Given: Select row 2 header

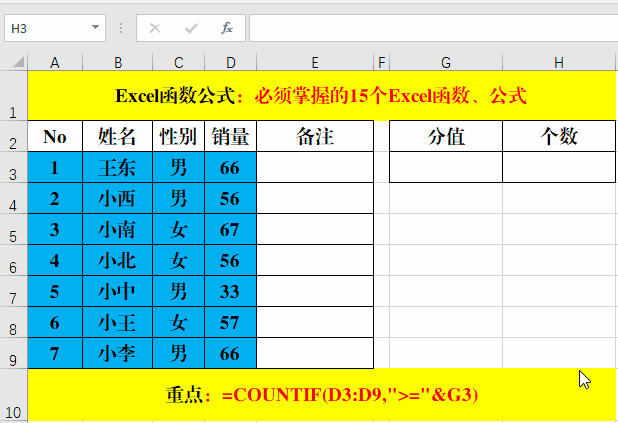Looking at the screenshot, I should pos(13,136).
